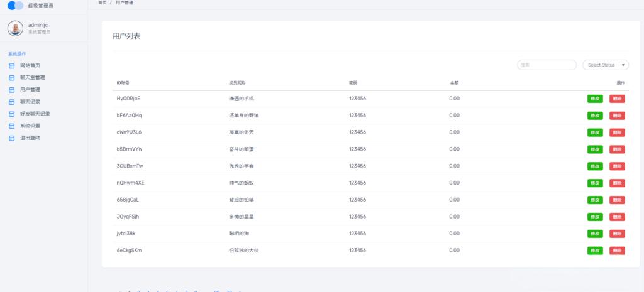This screenshot has width=644, height=292.
Task: Click red 删除 button for user bF6AaQMq
Action: point(617,116)
